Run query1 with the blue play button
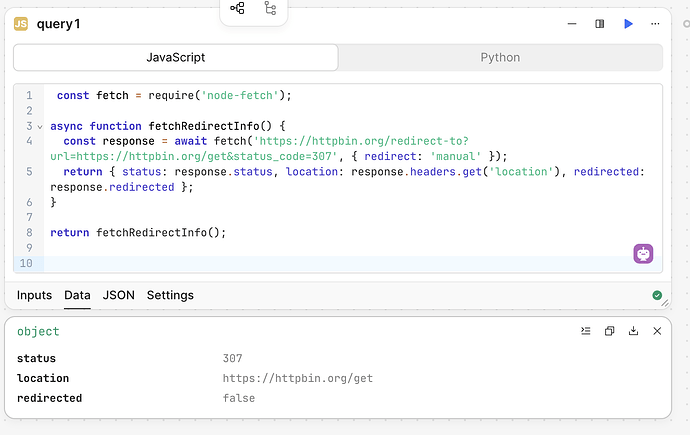The width and height of the screenshot is (690, 435). 628,24
